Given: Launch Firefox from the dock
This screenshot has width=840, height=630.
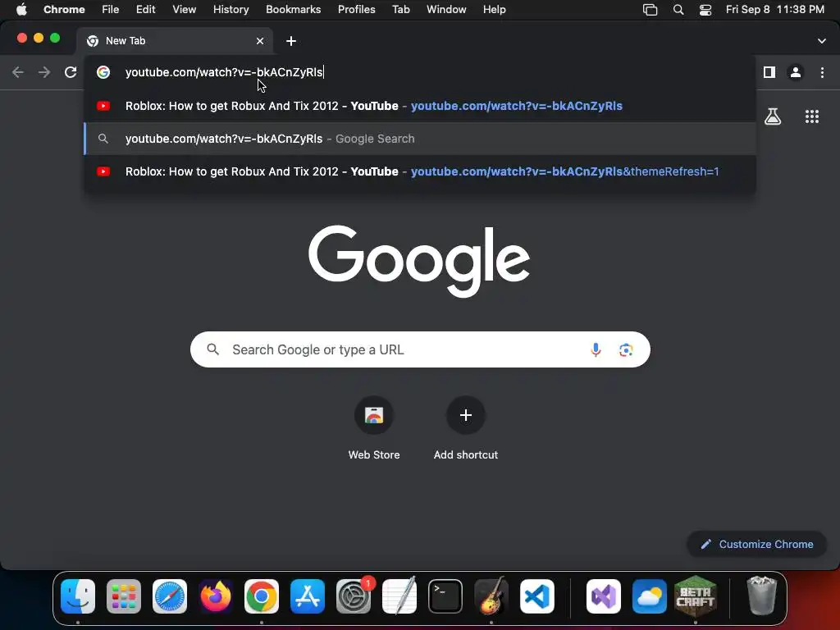Looking at the screenshot, I should click(x=216, y=596).
